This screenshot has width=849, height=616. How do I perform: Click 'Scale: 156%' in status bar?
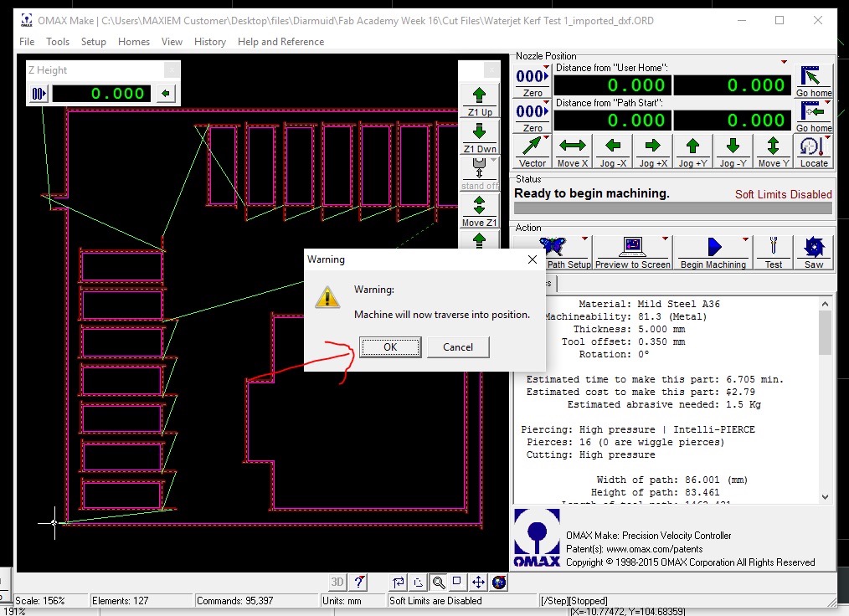(40, 601)
